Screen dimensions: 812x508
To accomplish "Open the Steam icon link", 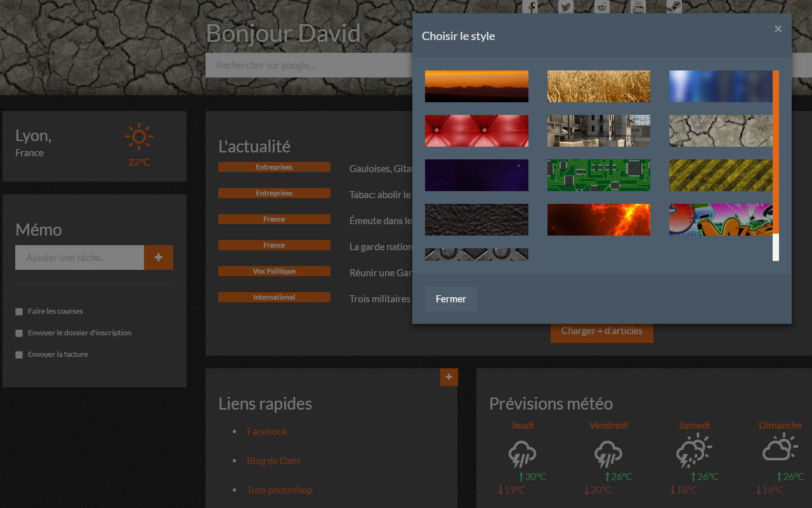I will coord(674,6).
